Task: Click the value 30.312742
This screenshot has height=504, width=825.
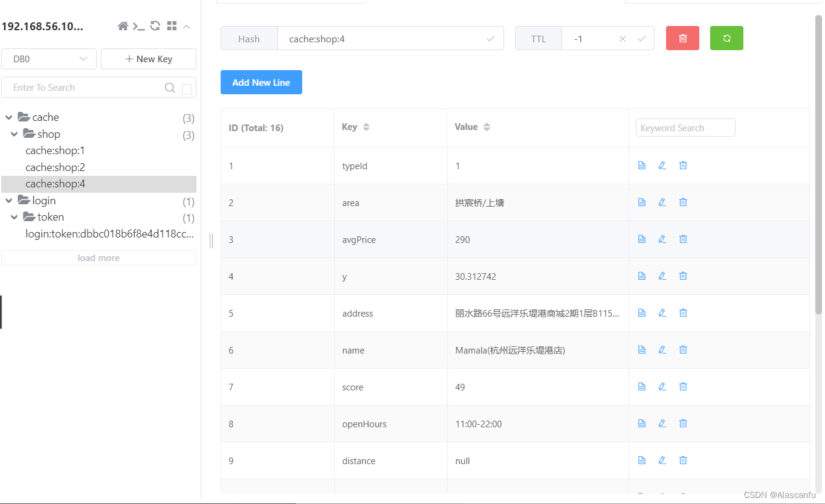Action: tap(476, 277)
